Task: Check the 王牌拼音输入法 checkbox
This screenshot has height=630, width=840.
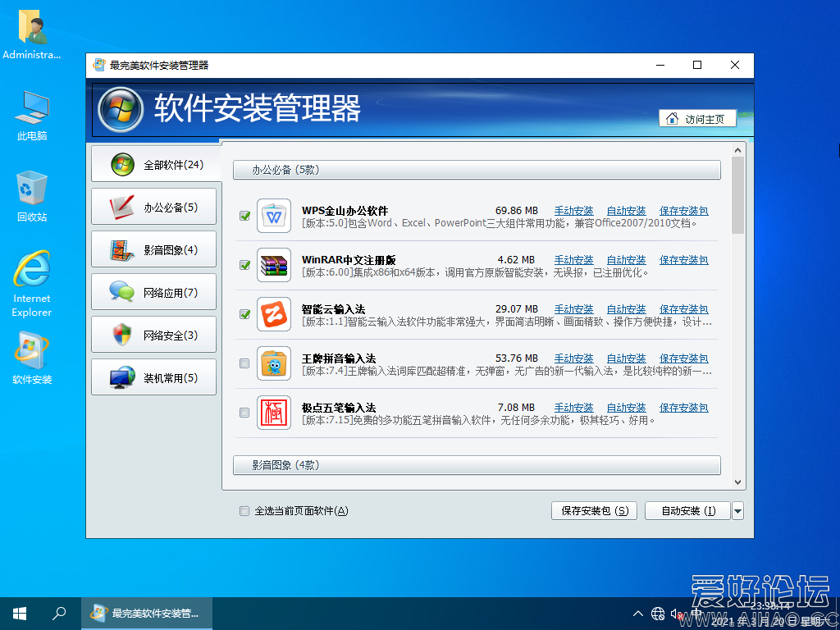Action: coord(244,363)
